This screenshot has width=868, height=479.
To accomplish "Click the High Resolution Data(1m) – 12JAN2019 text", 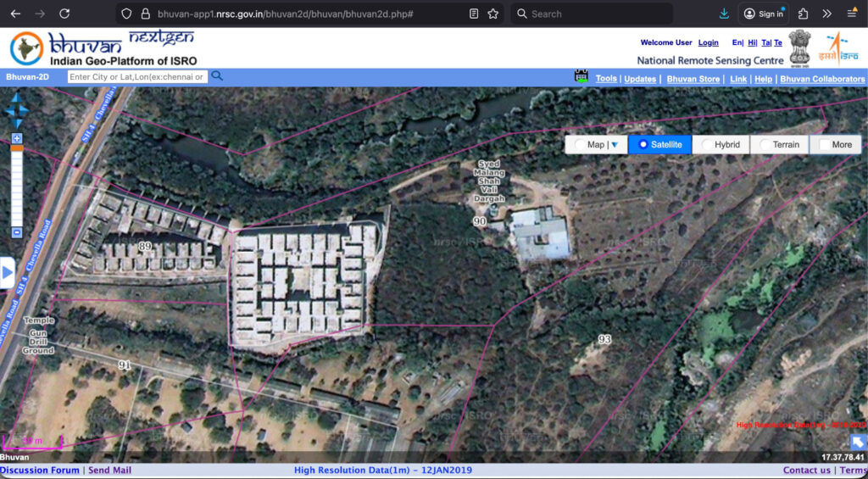I will click(x=383, y=471).
